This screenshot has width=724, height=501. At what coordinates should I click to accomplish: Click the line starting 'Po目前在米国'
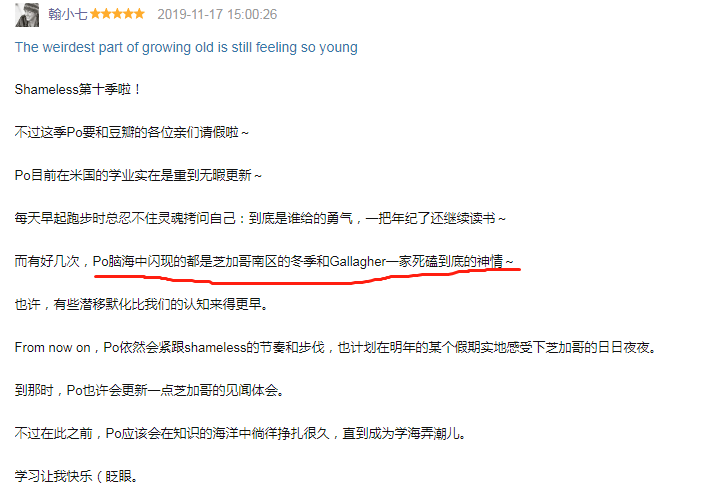(x=138, y=175)
